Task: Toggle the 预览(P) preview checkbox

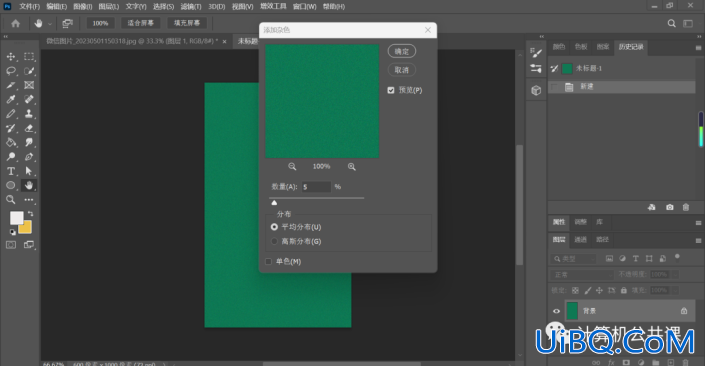Action: 391,90
